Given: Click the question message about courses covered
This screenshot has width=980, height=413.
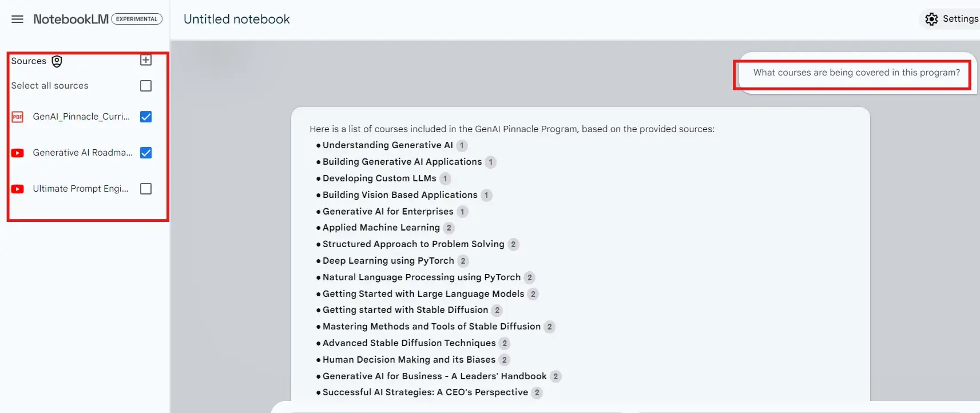Looking at the screenshot, I should pyautogui.click(x=856, y=73).
